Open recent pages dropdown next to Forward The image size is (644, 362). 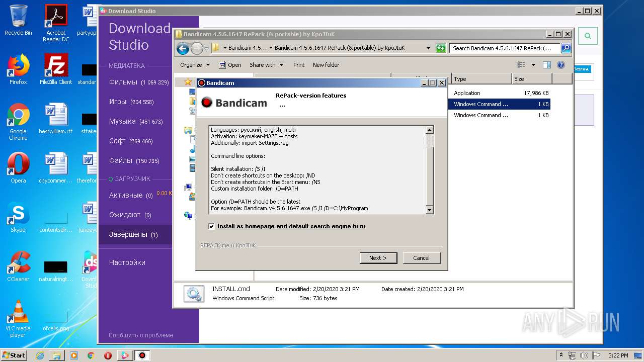click(x=206, y=49)
